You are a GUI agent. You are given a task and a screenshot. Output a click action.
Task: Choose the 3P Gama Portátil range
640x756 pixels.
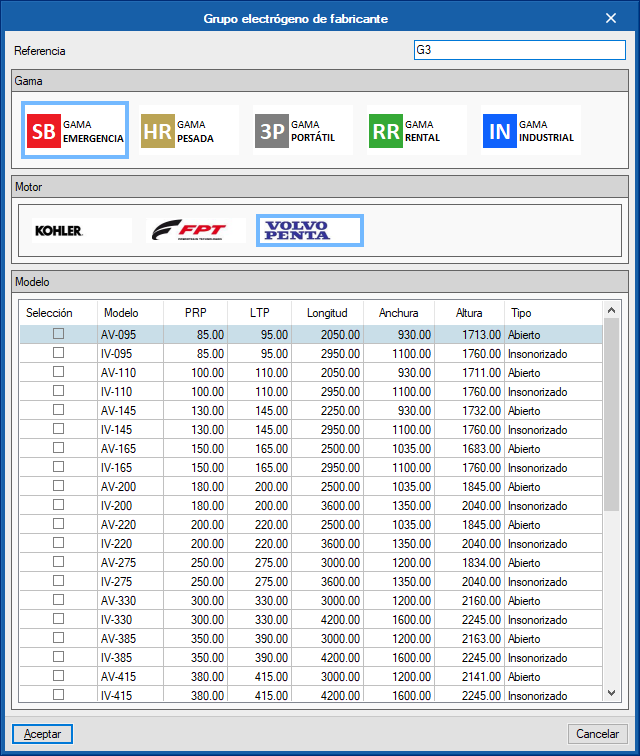tap(302, 130)
